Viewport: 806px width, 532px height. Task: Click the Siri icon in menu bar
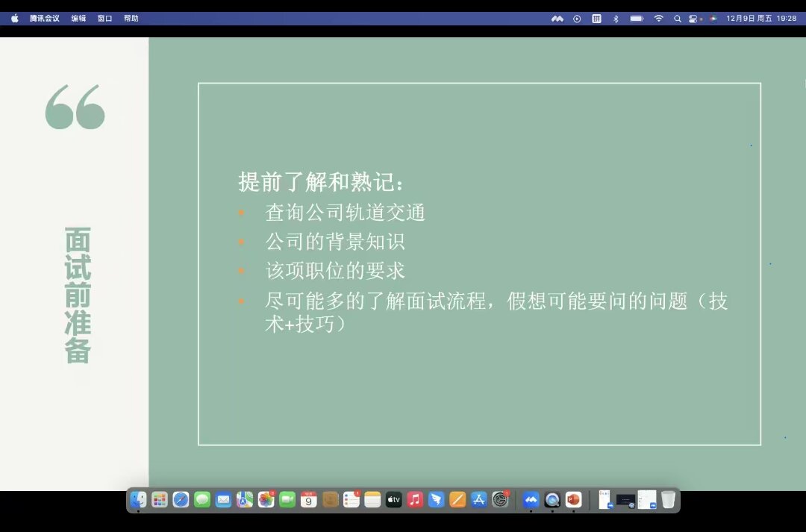pyautogui.click(x=713, y=19)
